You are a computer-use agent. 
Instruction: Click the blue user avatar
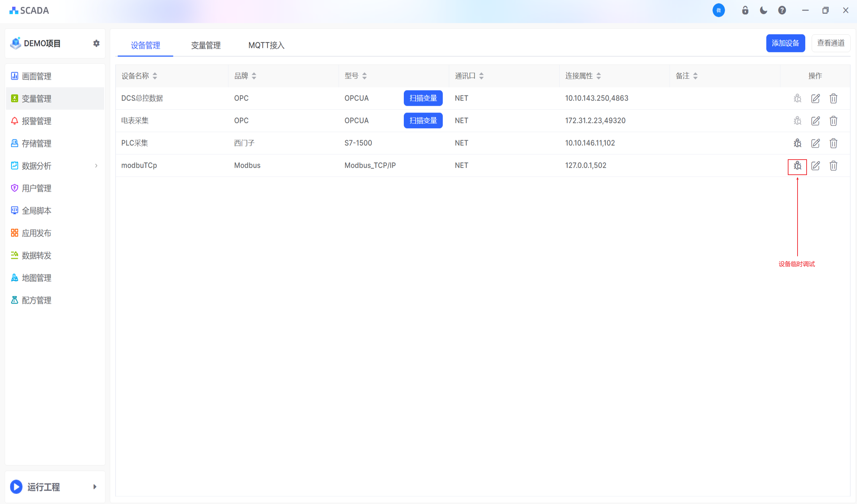coord(718,10)
